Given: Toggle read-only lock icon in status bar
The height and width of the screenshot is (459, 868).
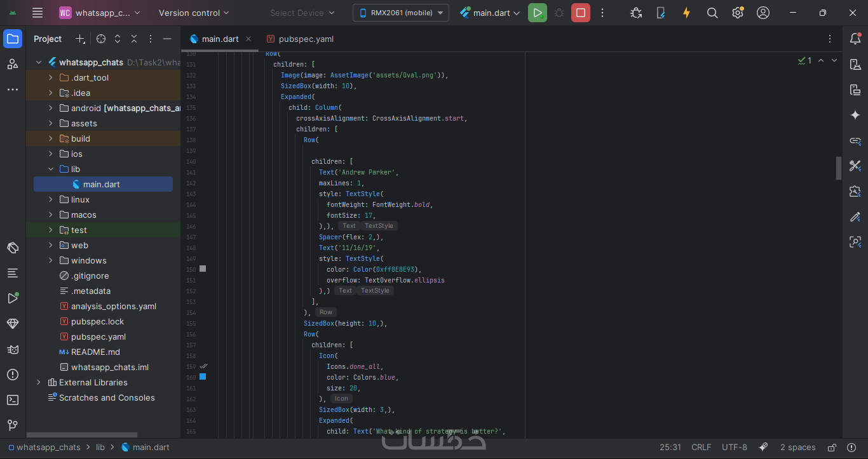Looking at the screenshot, I should (832, 447).
